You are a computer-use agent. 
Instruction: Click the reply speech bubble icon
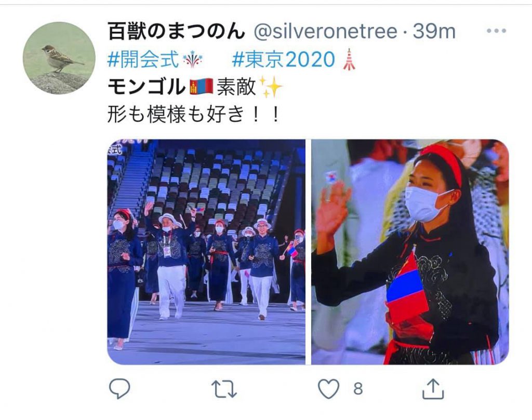point(119,388)
